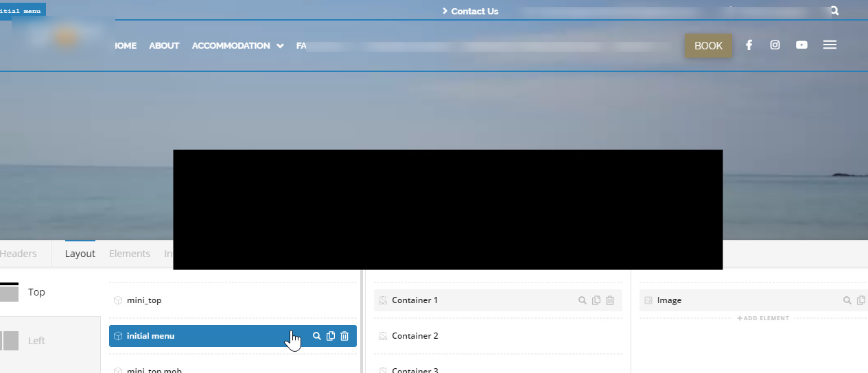Click the magnifier icon for Image element
The height and width of the screenshot is (373, 868).
click(847, 300)
